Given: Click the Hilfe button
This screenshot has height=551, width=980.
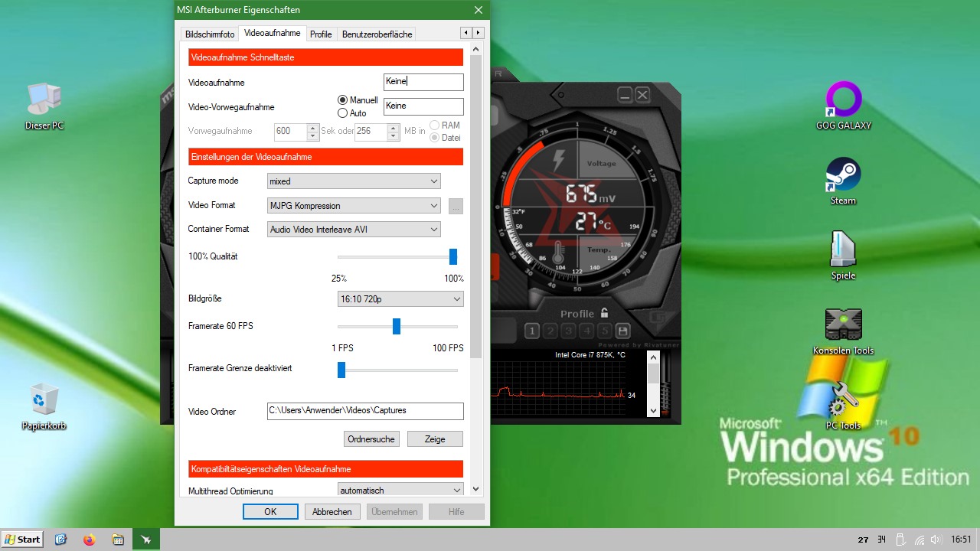Looking at the screenshot, I should click(456, 512).
